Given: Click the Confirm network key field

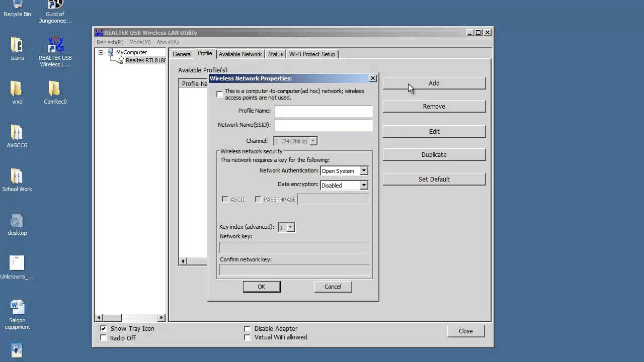Looking at the screenshot, I should pos(295,270).
